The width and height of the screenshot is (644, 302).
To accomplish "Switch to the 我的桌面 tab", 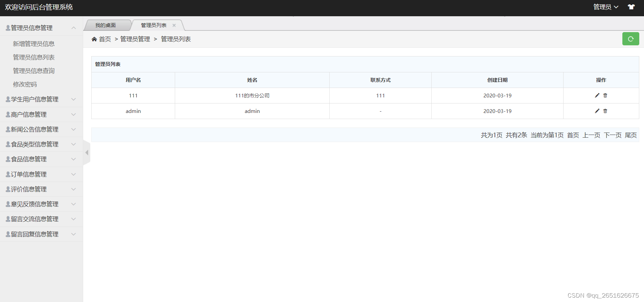I will click(105, 25).
